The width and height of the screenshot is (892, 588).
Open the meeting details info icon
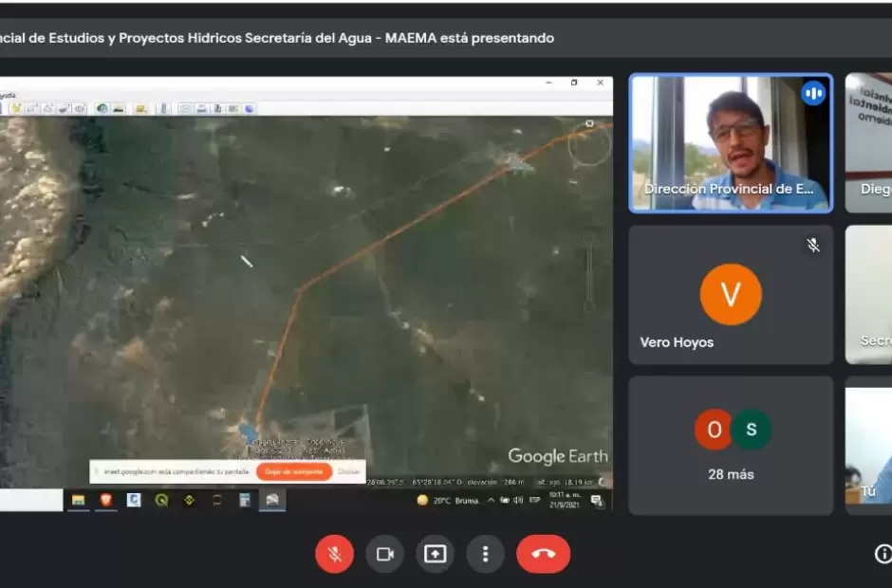883,554
